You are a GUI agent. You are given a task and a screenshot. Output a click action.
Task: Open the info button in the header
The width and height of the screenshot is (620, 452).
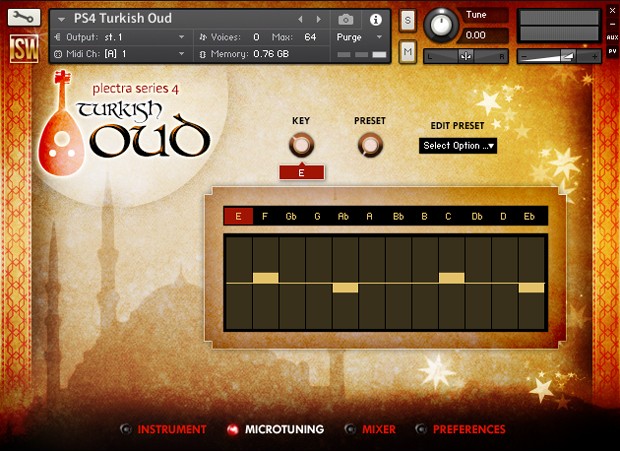point(375,19)
